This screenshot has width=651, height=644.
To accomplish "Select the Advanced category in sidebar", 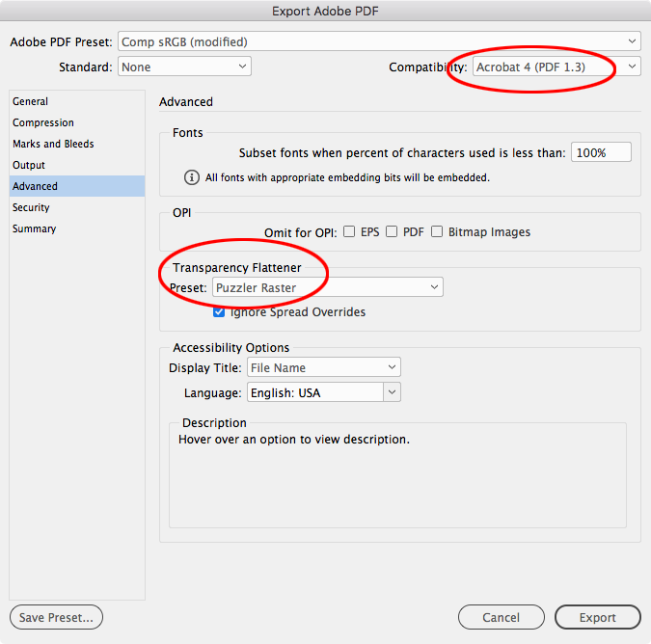I will (x=77, y=186).
